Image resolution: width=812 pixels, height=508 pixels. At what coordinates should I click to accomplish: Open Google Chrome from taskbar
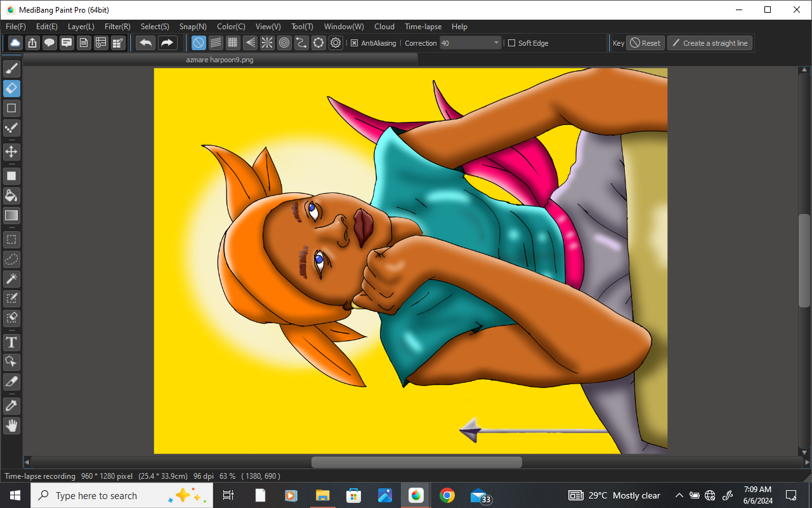tap(447, 495)
